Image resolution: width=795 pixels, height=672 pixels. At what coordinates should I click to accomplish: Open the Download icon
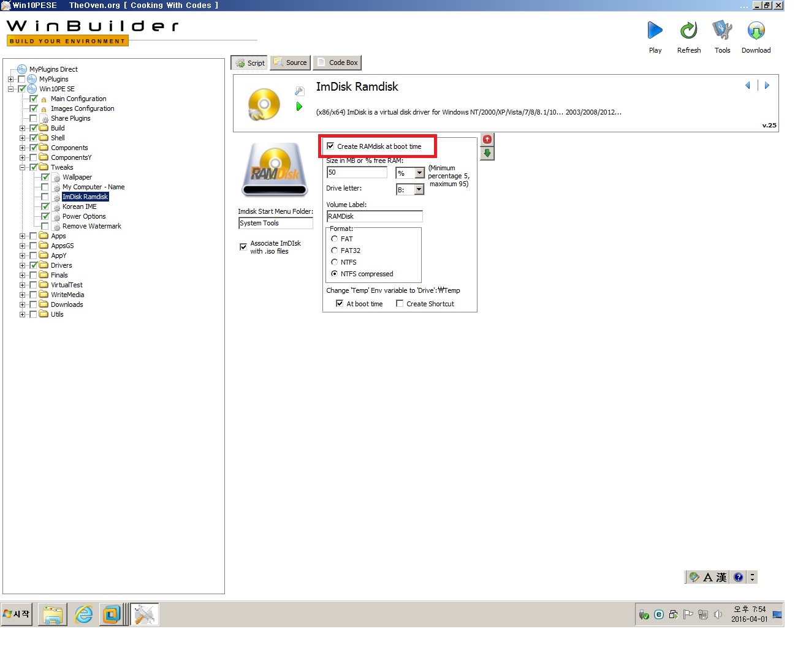[756, 30]
